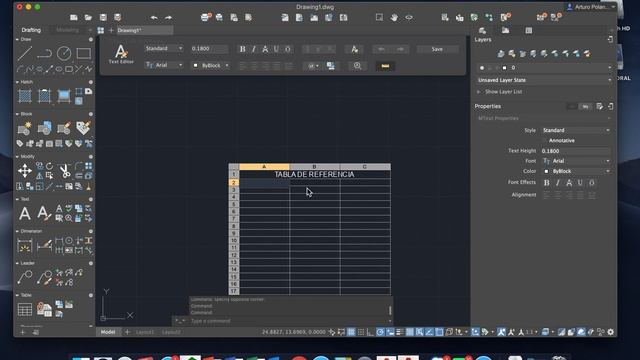
Task: Open the Find and Replace magnifier icon
Action: 358,66
